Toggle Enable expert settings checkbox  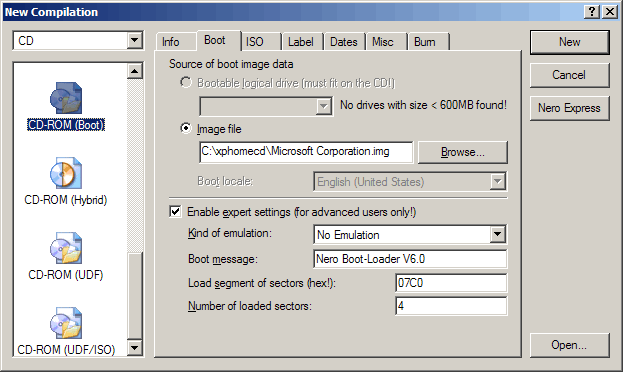click(x=175, y=211)
